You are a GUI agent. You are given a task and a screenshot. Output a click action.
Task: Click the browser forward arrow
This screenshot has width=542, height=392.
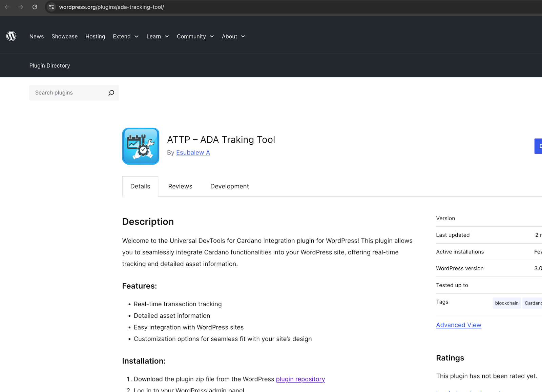[21, 7]
